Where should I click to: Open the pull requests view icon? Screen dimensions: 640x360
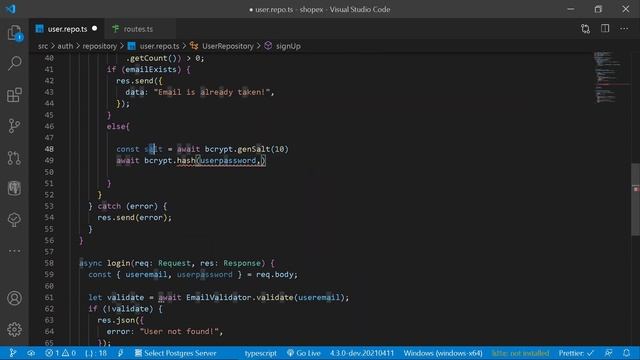[14, 158]
